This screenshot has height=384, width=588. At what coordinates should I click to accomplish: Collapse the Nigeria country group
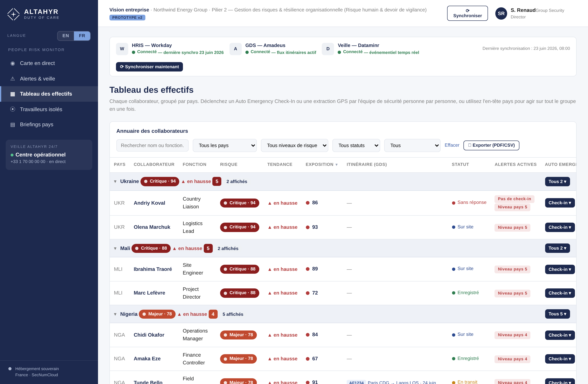pos(115,314)
